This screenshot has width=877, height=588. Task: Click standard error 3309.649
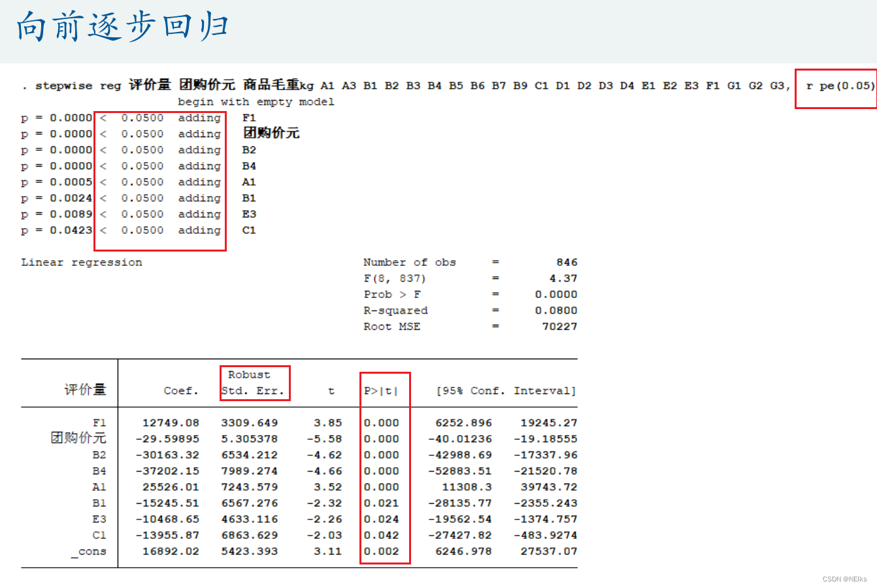coord(249,423)
